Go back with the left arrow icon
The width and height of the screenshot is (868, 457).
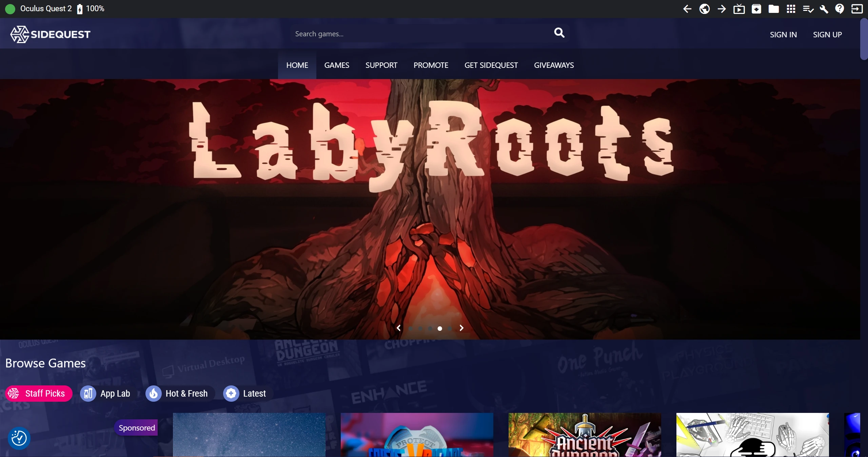pyautogui.click(x=687, y=9)
